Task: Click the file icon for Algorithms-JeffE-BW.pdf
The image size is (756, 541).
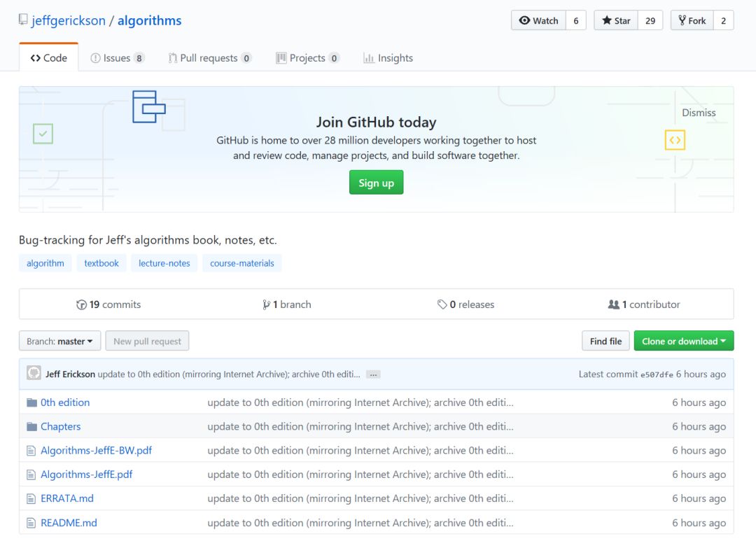Action: [x=31, y=450]
